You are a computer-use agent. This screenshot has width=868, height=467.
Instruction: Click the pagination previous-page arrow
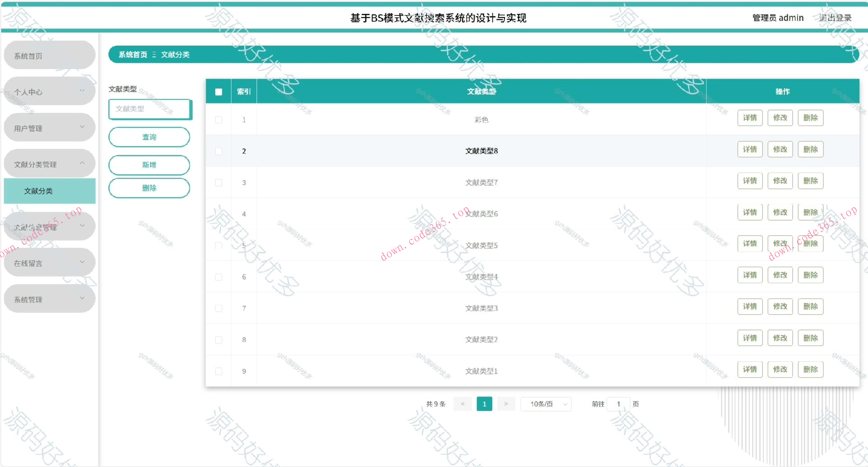click(x=462, y=404)
